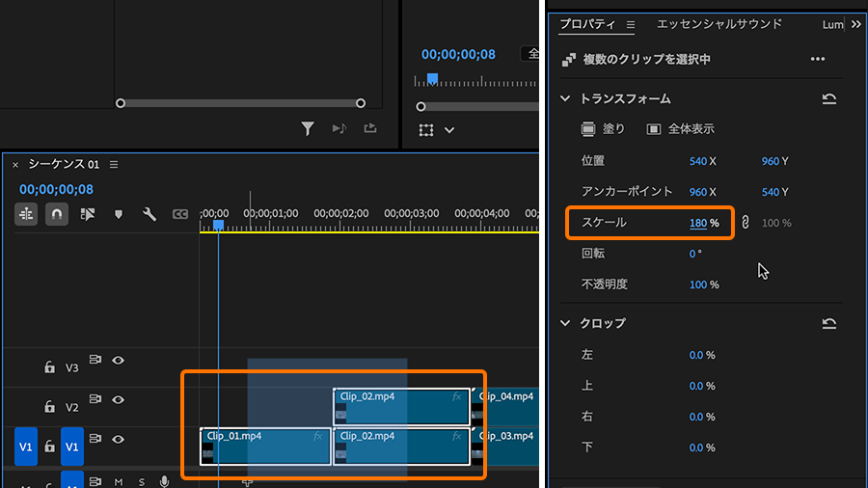Select the シーケンス 01 tab

click(x=64, y=164)
